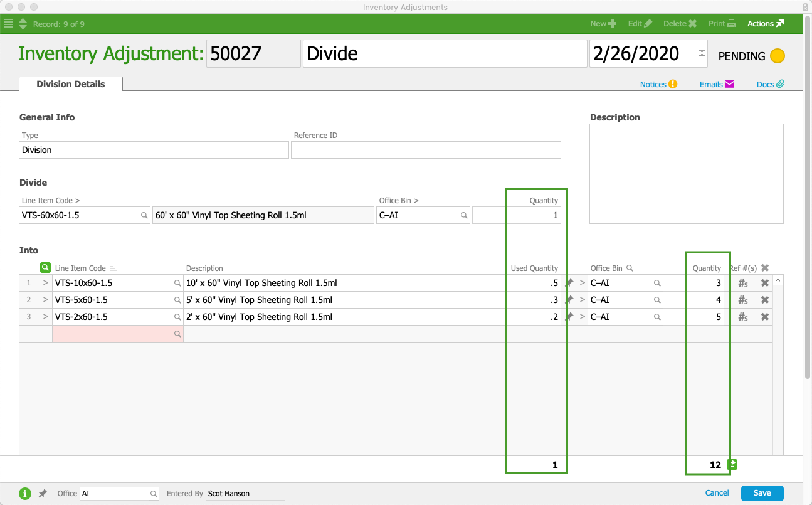Click the green Into search icon

click(45, 268)
